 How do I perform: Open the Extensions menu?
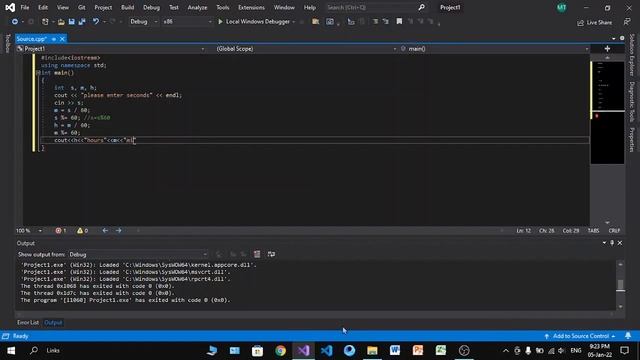(x=251, y=7)
